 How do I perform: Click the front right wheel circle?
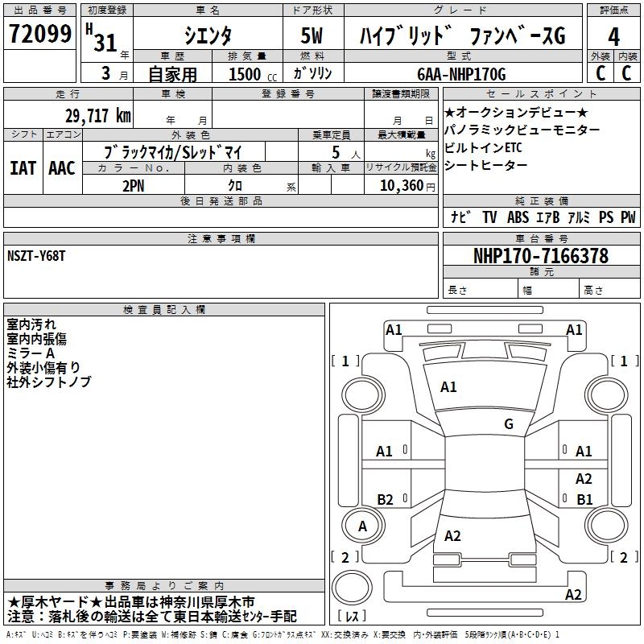pos(606,395)
